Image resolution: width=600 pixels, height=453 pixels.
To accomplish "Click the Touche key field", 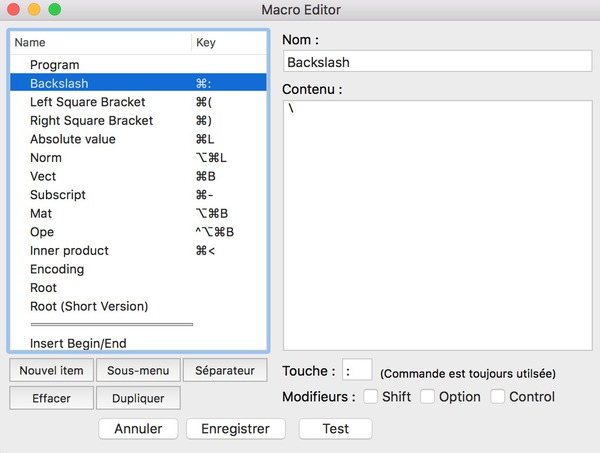I will click(x=357, y=370).
